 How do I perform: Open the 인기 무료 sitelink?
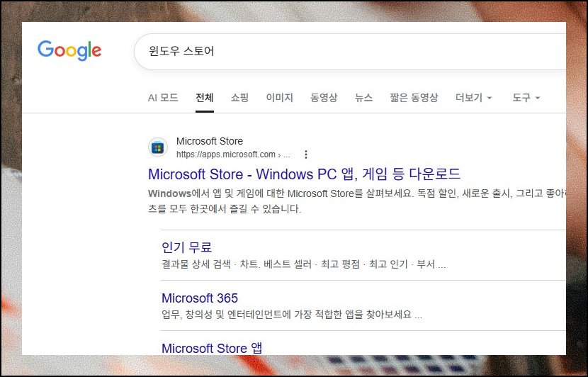187,247
